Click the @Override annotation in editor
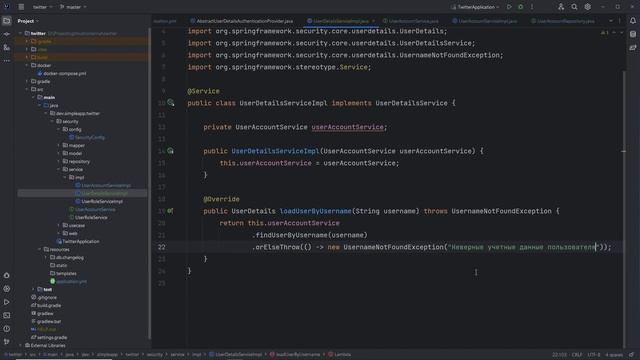Image resolution: width=640 pixels, height=360 pixels. (221, 199)
